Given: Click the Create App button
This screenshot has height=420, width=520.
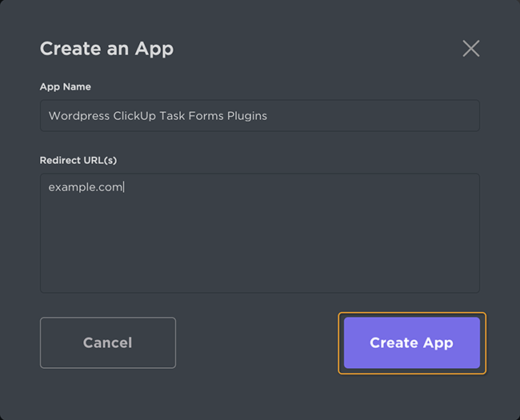Looking at the screenshot, I should [412, 342].
